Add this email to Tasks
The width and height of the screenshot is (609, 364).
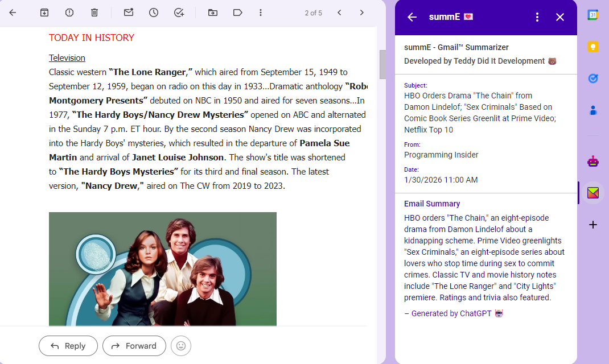[179, 13]
